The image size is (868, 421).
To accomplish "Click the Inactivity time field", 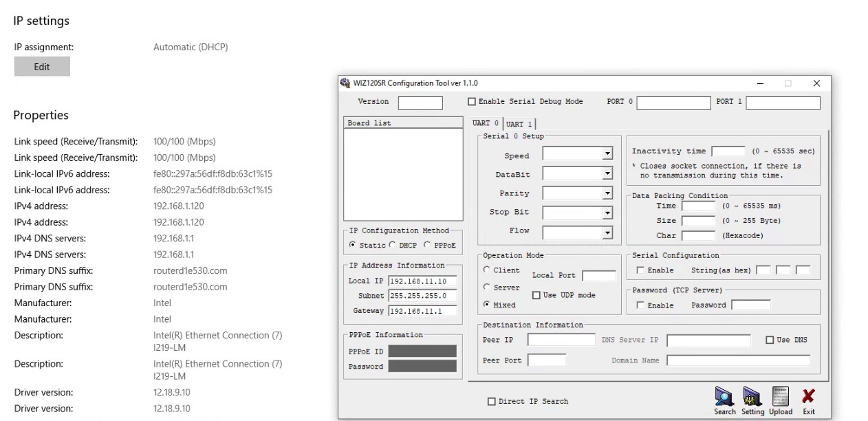I will click(728, 151).
